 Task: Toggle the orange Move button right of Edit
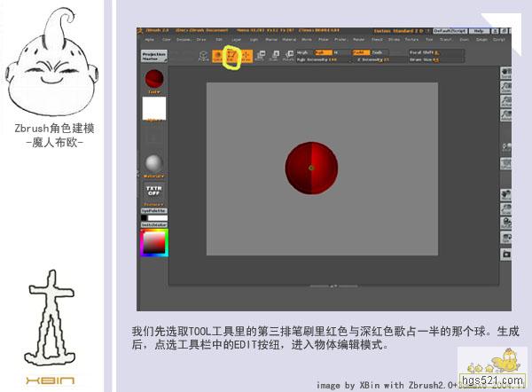[x=246, y=56]
